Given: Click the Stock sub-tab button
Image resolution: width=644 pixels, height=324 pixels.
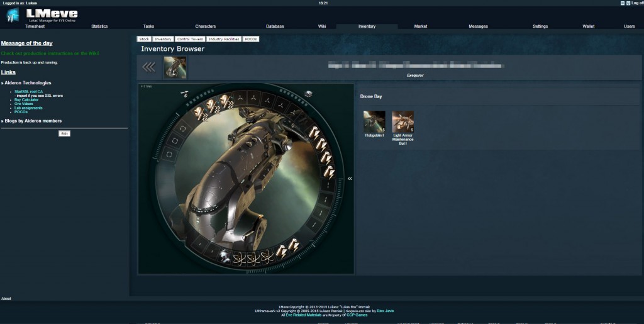Looking at the screenshot, I should click(144, 39).
